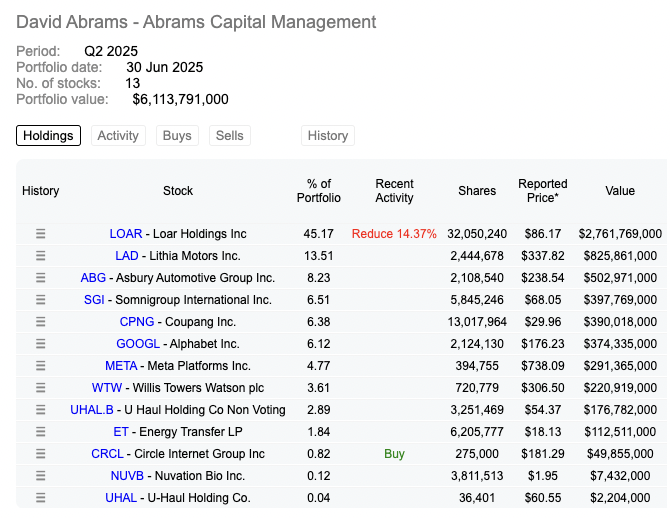Open the History tab button
The image size is (670, 518).
(328, 136)
